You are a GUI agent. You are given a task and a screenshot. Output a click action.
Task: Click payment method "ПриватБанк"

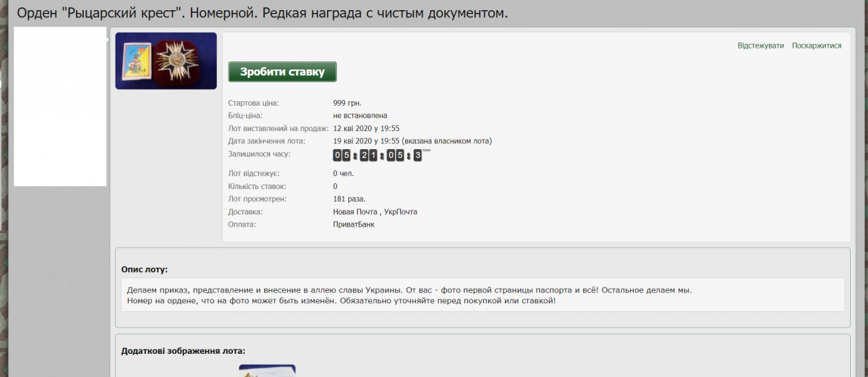click(354, 224)
